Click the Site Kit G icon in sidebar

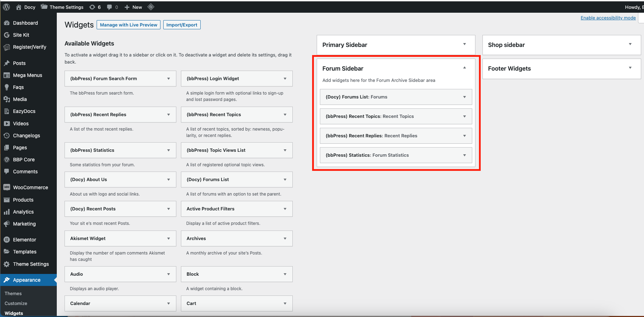tap(7, 35)
